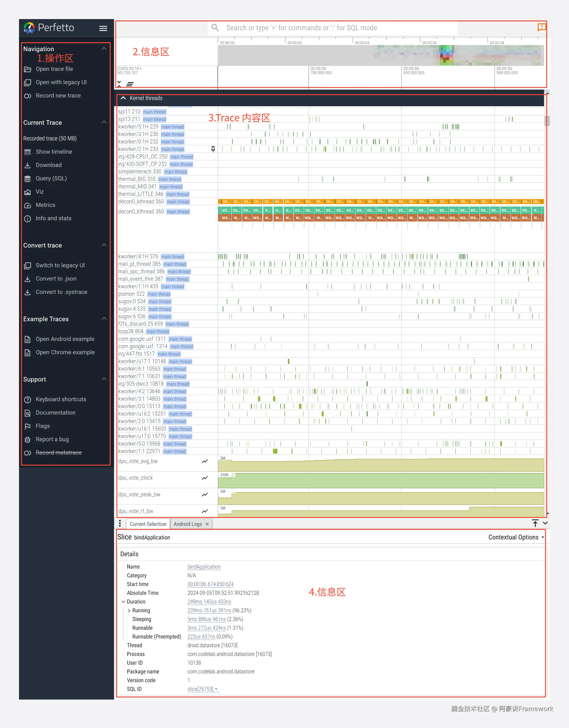The image size is (569, 728).
Task: Click the Info and stats icon
Action: click(x=28, y=219)
